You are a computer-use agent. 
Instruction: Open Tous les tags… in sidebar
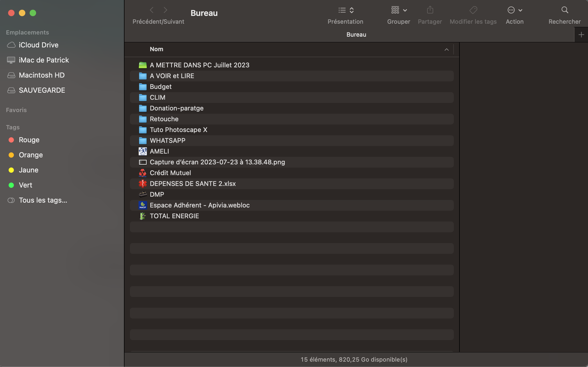[x=43, y=200]
